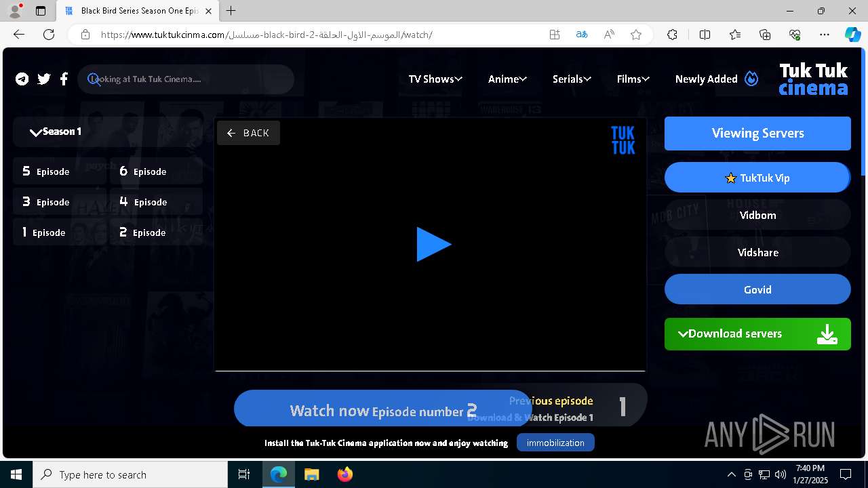Expand the Films menu
This screenshot has height=488, width=868.
point(633,79)
